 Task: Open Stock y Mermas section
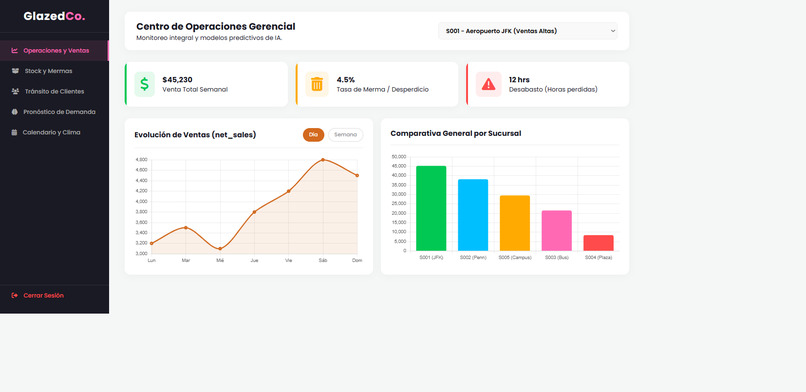click(x=54, y=71)
